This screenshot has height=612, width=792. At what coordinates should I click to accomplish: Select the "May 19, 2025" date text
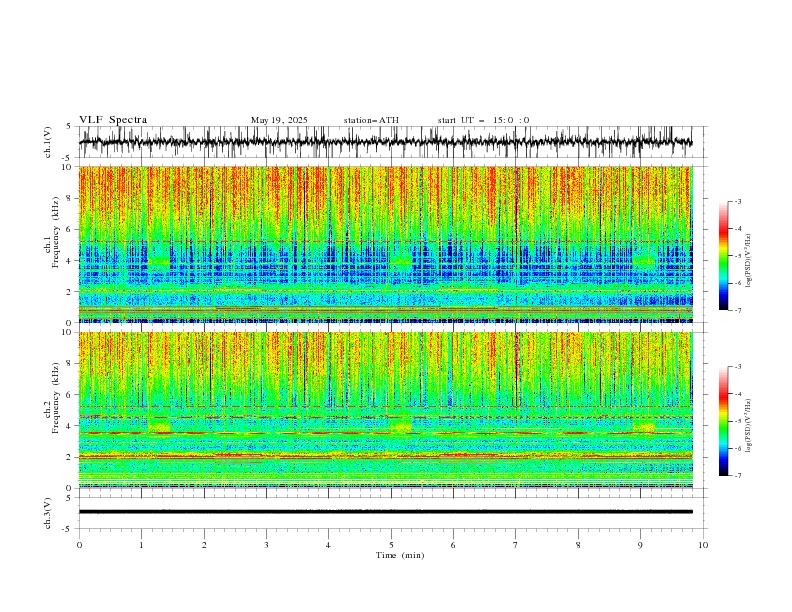[279, 120]
